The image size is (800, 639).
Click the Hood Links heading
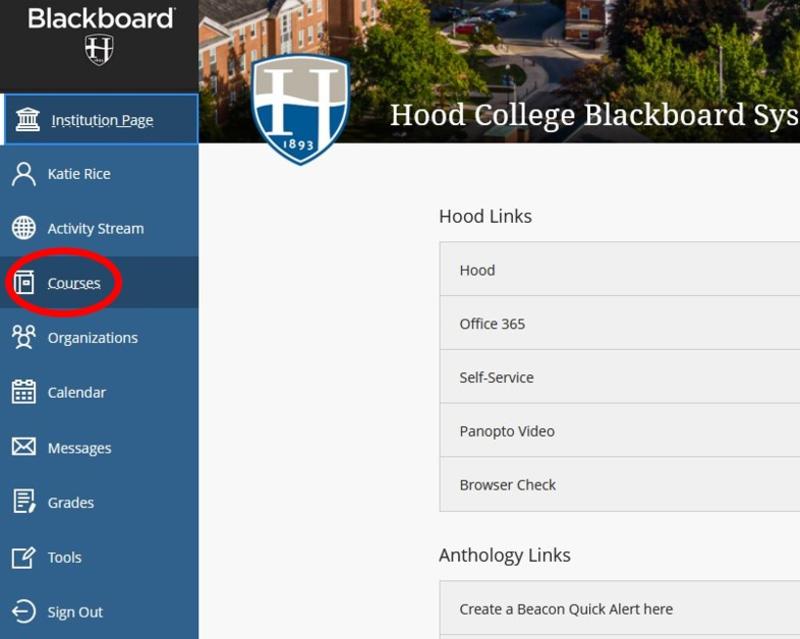pyautogui.click(x=485, y=216)
